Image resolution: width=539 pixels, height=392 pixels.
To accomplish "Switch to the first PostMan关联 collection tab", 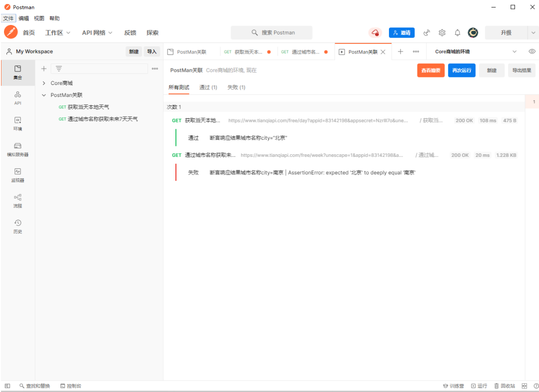I will (x=191, y=52).
